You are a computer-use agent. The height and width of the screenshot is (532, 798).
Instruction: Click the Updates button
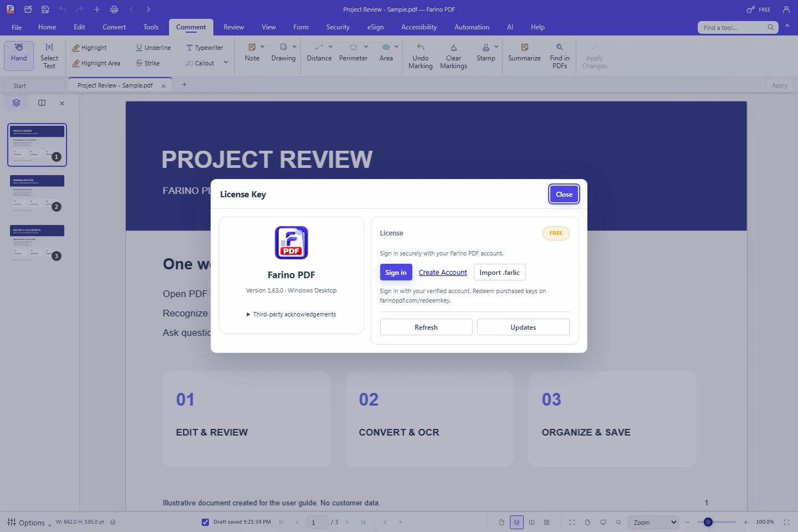523,327
